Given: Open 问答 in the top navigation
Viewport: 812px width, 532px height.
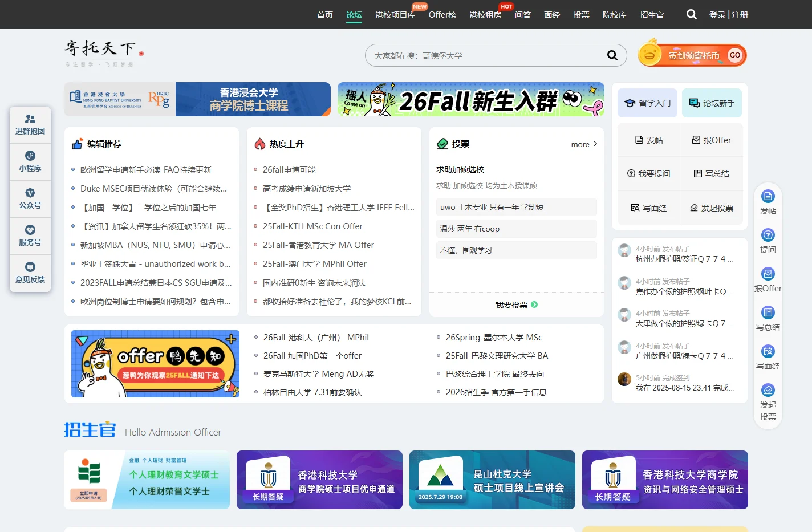Looking at the screenshot, I should tap(523, 15).
